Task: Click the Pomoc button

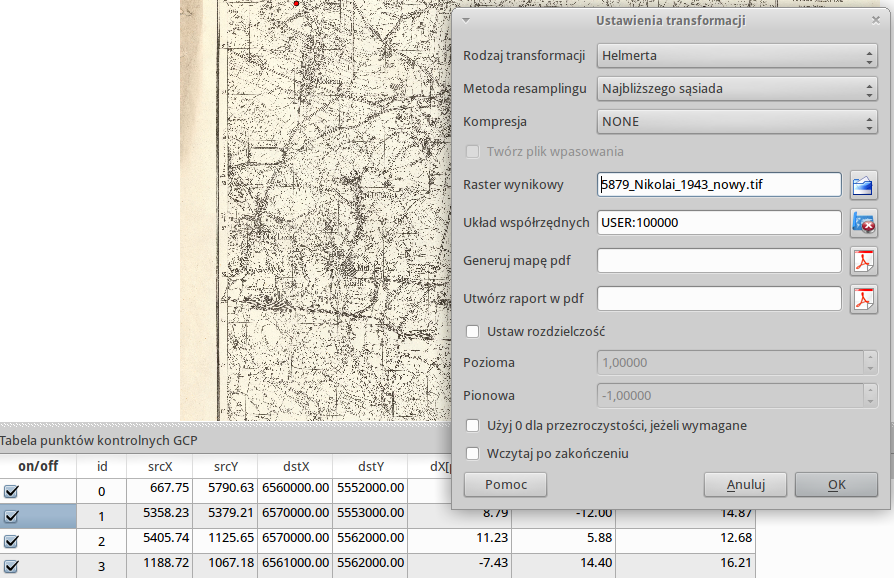Action: click(x=505, y=485)
